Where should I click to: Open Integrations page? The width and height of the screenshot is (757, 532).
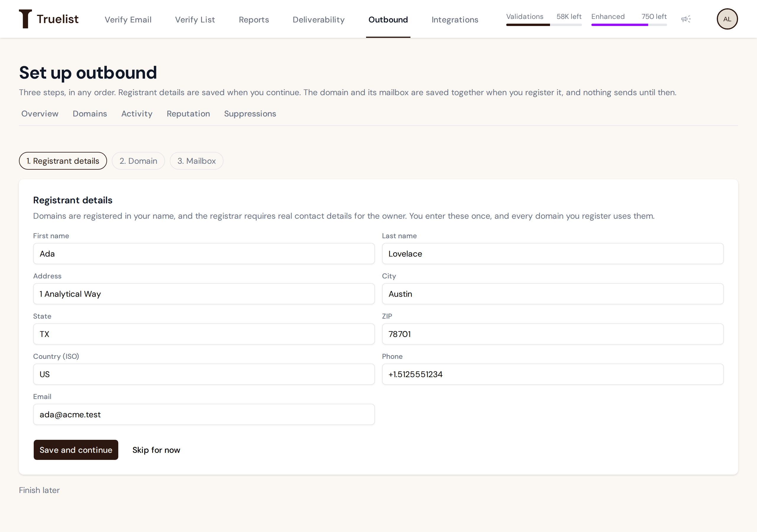[x=455, y=20]
